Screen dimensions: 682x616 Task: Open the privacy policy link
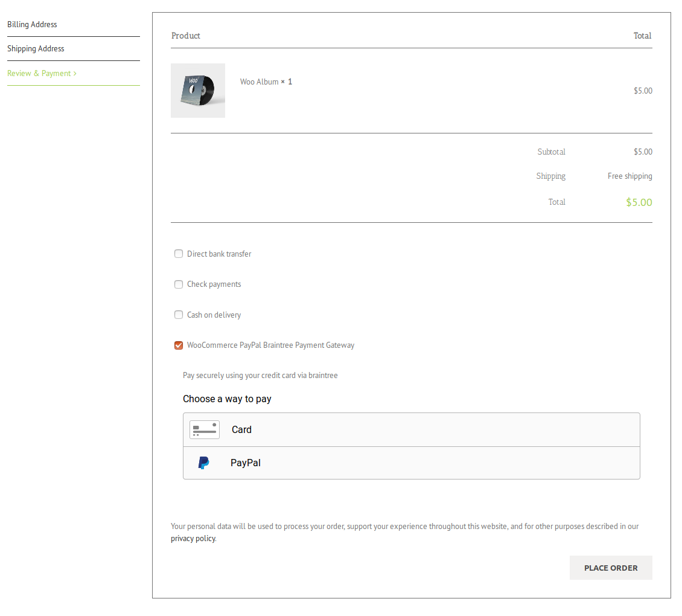193,538
